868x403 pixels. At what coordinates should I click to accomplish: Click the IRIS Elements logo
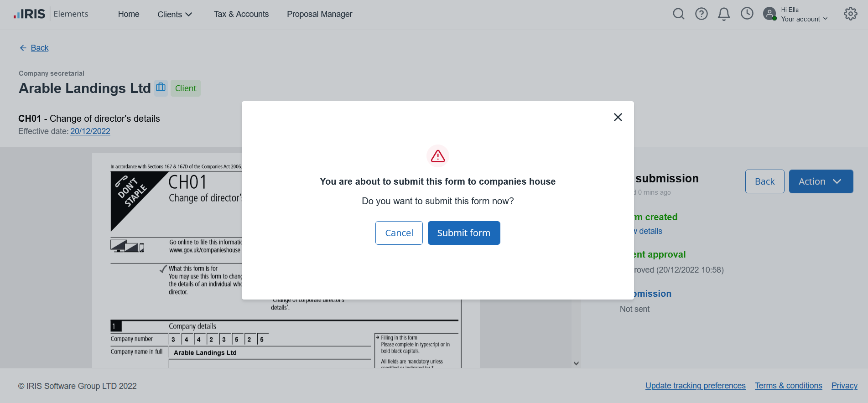[x=51, y=14]
